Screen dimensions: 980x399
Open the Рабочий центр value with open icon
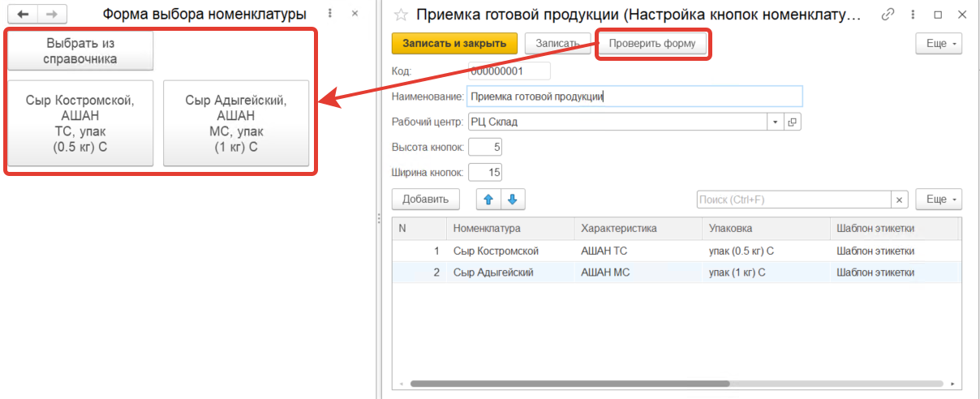(792, 122)
